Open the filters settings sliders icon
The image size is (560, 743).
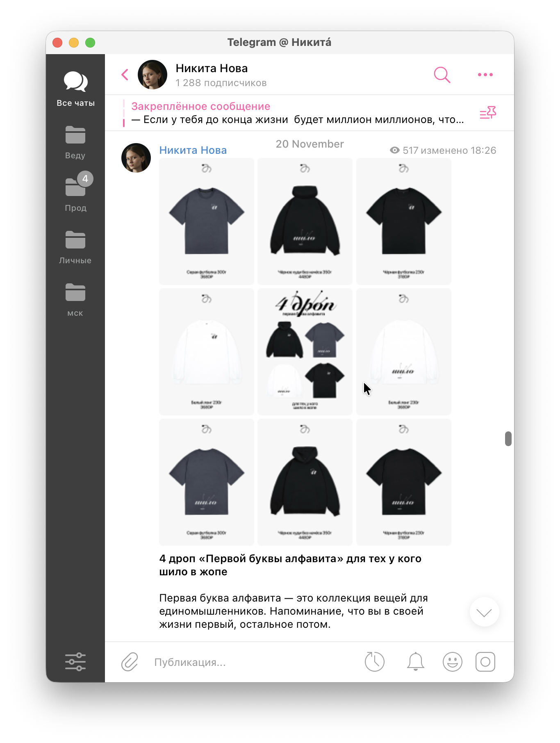click(x=75, y=662)
